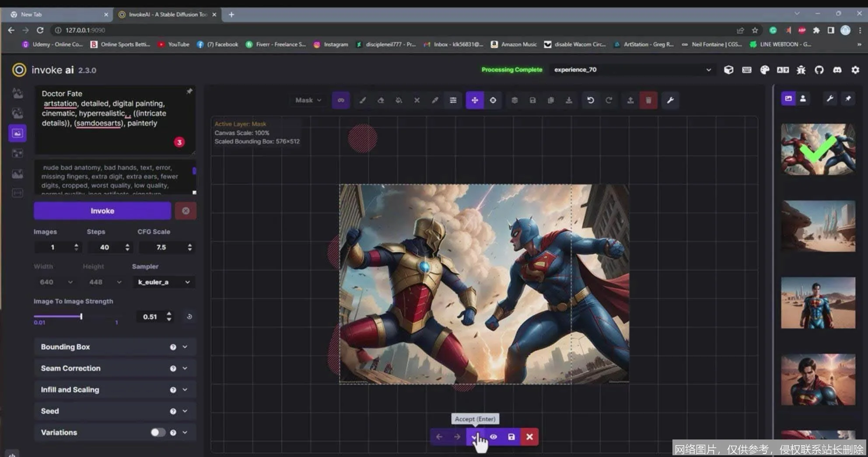Open Amazon Music bookmark
The width and height of the screenshot is (868, 457).
click(514, 44)
